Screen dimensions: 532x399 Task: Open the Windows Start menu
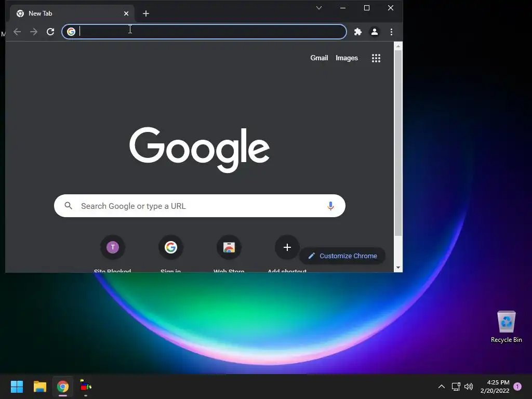click(17, 387)
